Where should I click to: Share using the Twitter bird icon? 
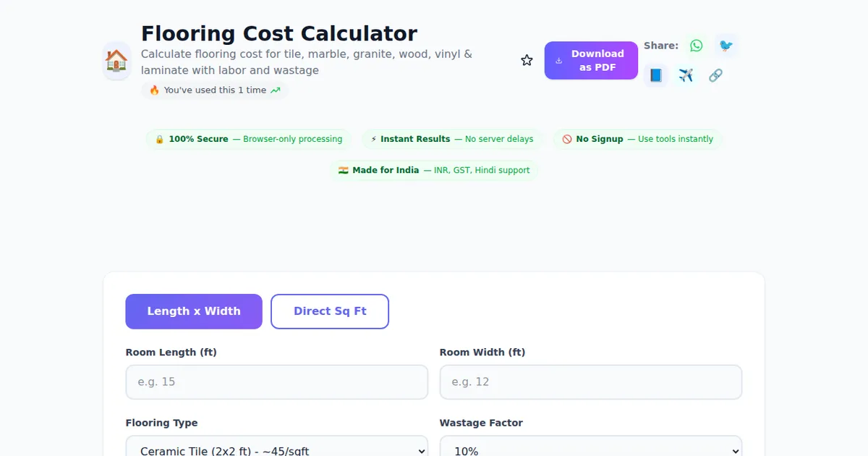(x=726, y=46)
